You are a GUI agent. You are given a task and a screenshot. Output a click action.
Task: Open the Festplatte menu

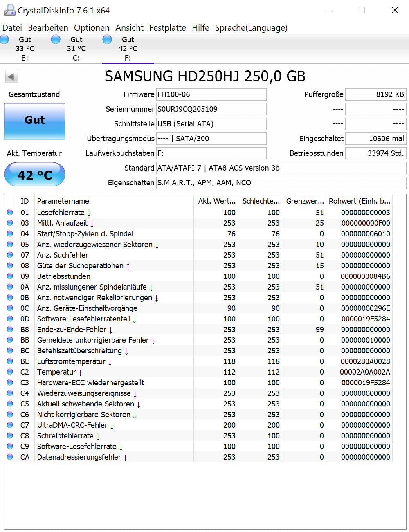point(167,28)
